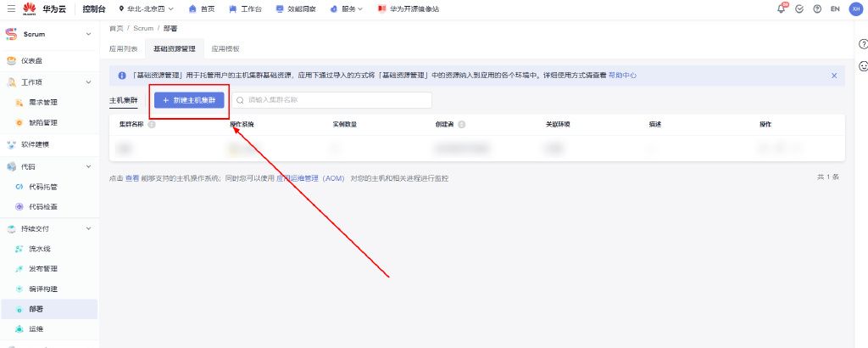868x348 pixels.
Task: Switch to the 应用列表 tab
Action: click(x=124, y=48)
